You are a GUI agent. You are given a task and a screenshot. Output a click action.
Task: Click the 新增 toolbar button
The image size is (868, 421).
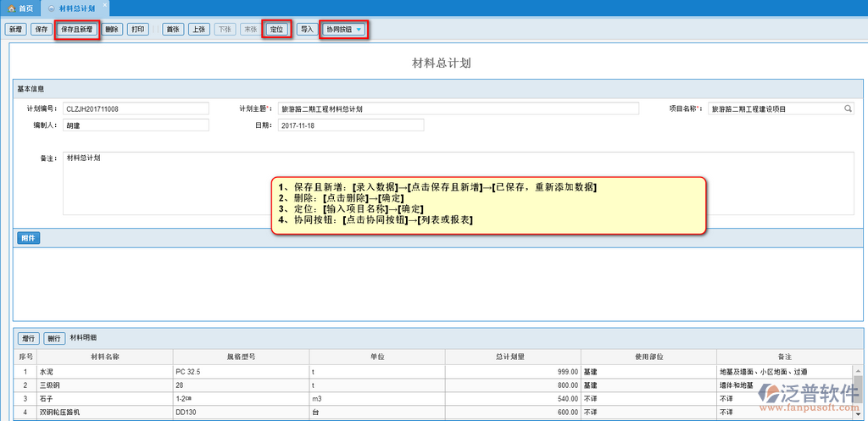[x=15, y=30]
